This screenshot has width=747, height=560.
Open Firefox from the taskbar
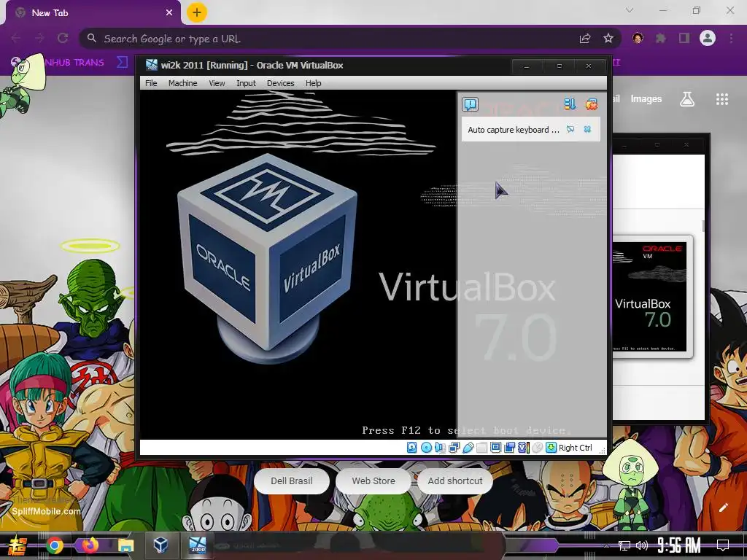click(x=90, y=545)
